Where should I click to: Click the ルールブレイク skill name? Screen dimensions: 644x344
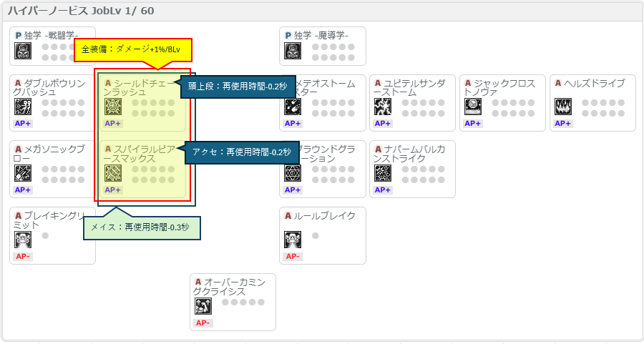pyautogui.click(x=324, y=216)
